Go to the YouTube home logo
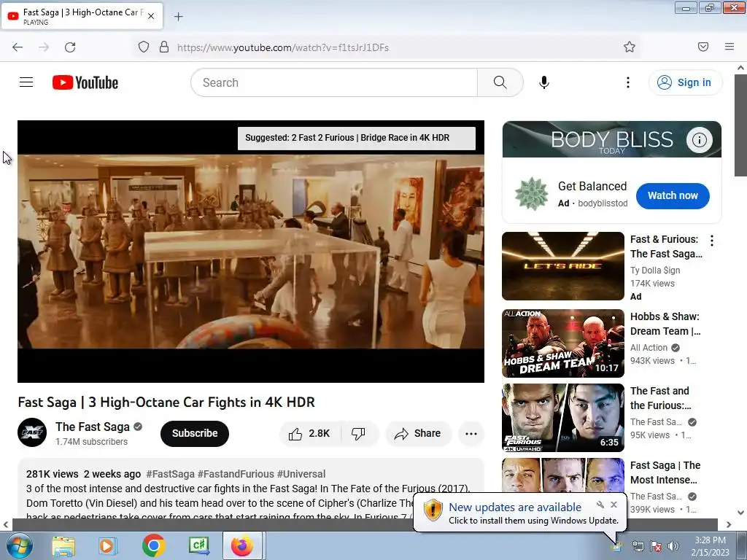 click(85, 82)
